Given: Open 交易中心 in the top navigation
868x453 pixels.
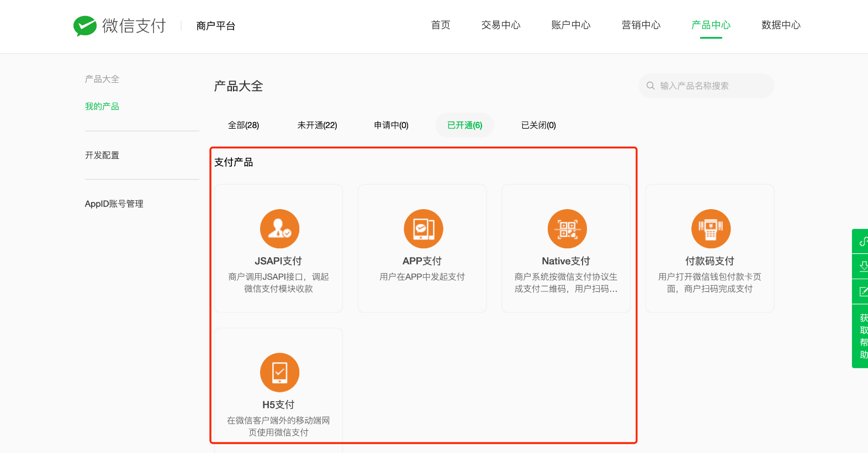Looking at the screenshot, I should (x=501, y=25).
